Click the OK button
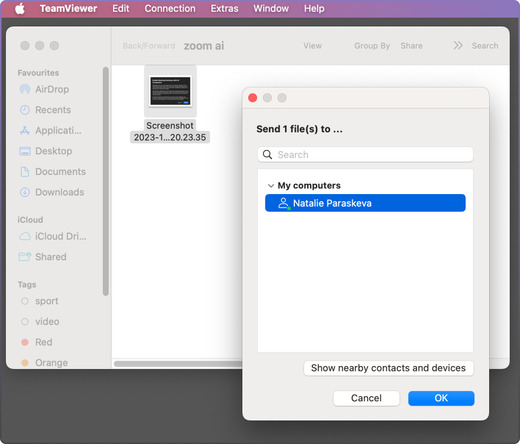Screen dimensions: 520x444 coord(441,398)
